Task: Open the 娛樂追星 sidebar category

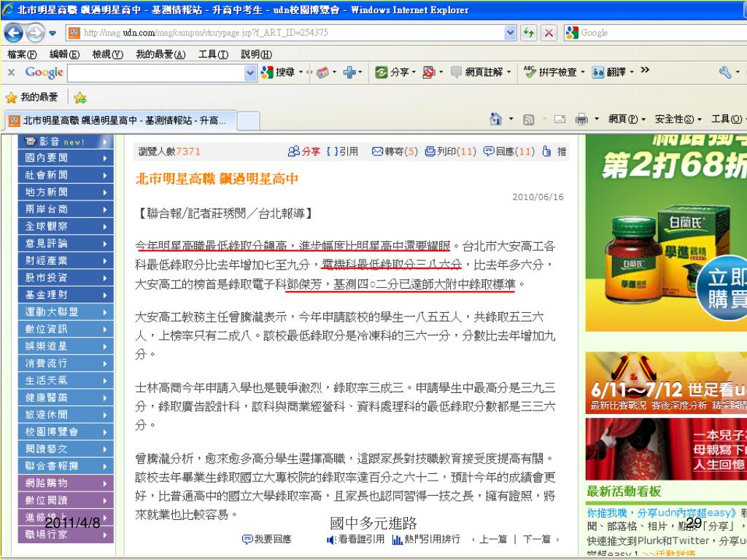Action: tap(66, 346)
